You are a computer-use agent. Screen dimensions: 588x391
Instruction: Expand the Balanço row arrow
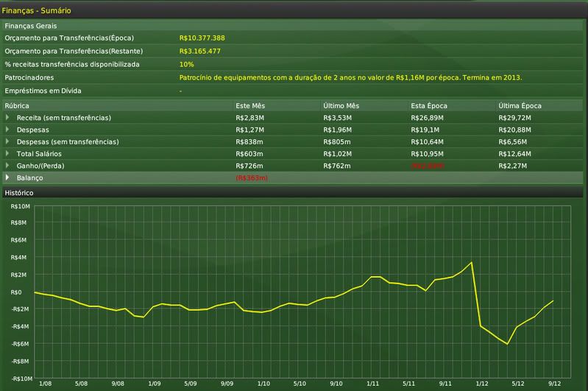tap(7, 178)
